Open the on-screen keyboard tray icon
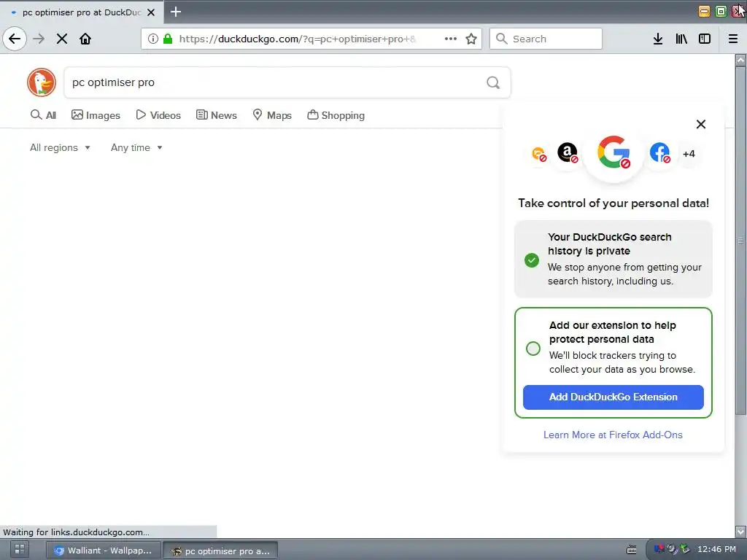Image resolution: width=747 pixels, height=560 pixels. (632, 550)
